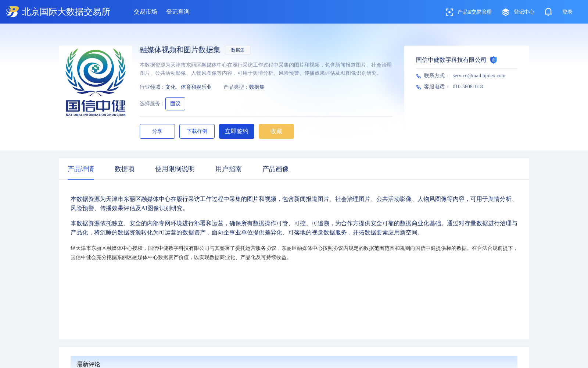Click the 产品类型 value 数据集
The width and height of the screenshot is (588, 368).
pos(257,87)
